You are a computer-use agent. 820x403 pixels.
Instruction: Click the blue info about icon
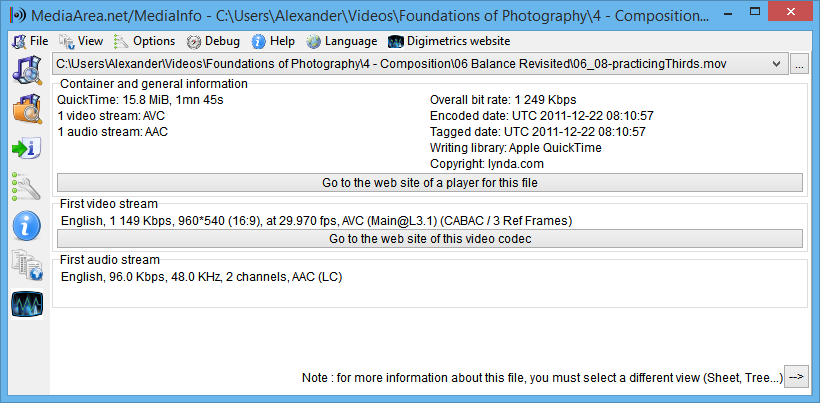pyautogui.click(x=27, y=226)
